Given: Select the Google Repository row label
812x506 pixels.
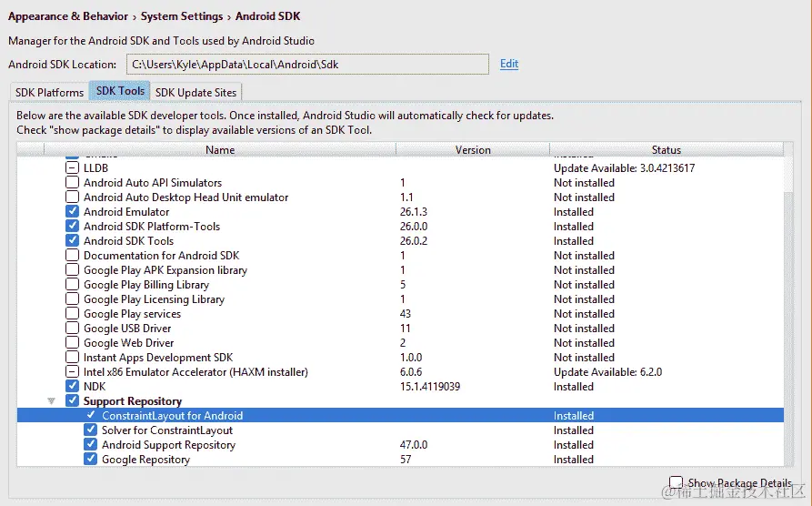Looking at the screenshot, I should pyautogui.click(x=145, y=459).
